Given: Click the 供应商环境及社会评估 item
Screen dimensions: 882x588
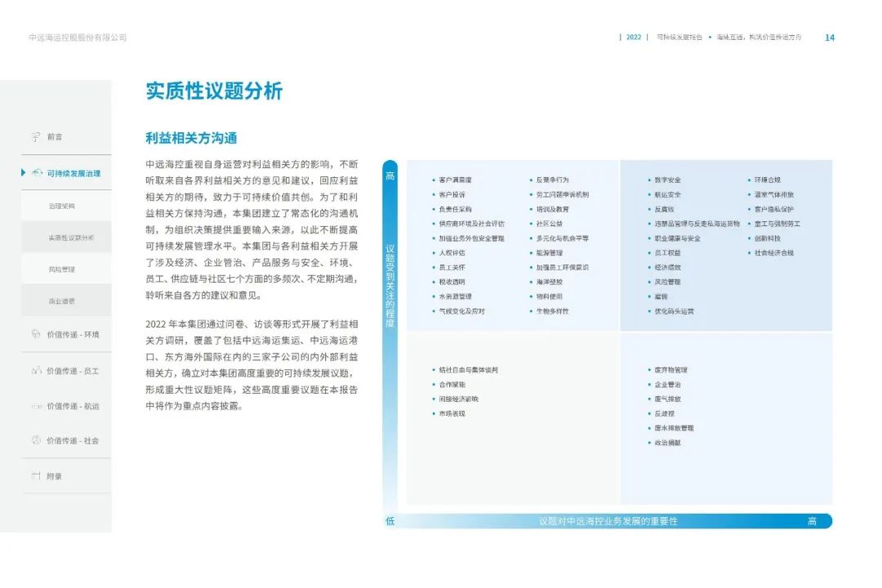Looking at the screenshot, I should (x=471, y=224).
